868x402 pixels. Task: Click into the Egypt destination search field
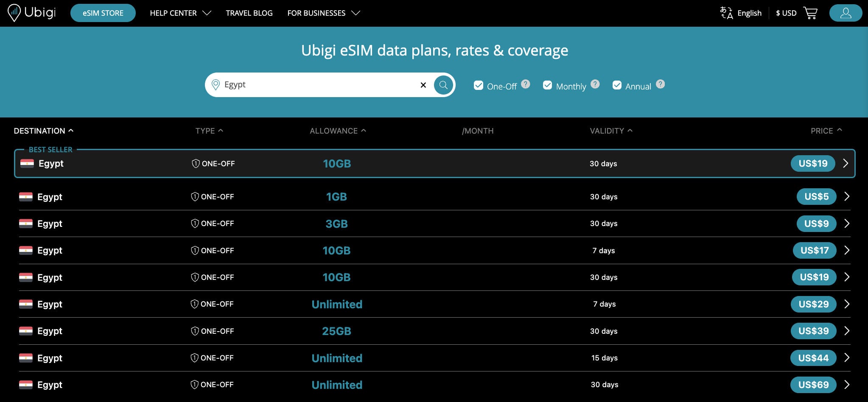pos(318,85)
